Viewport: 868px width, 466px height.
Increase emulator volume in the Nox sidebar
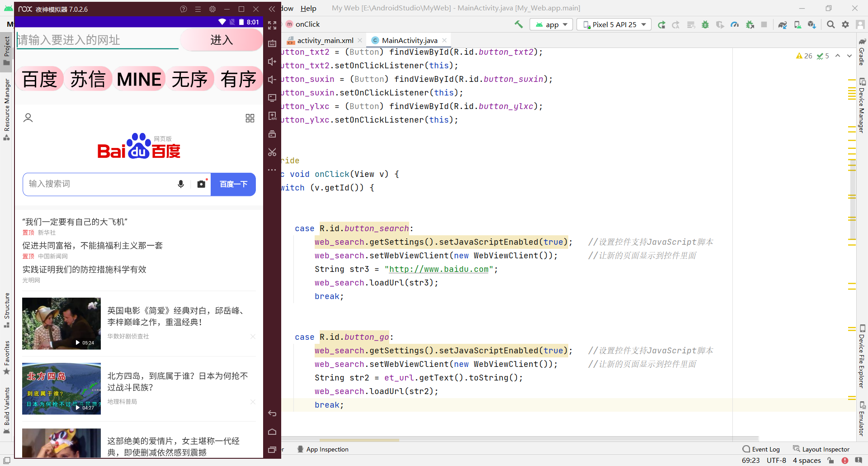272,62
